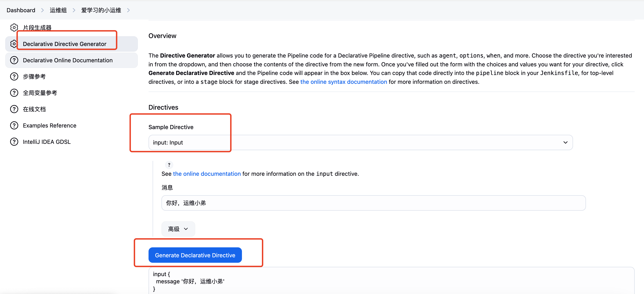Click the gear icon beside 片段生成器
Image resolution: width=644 pixels, height=294 pixels.
14,27
